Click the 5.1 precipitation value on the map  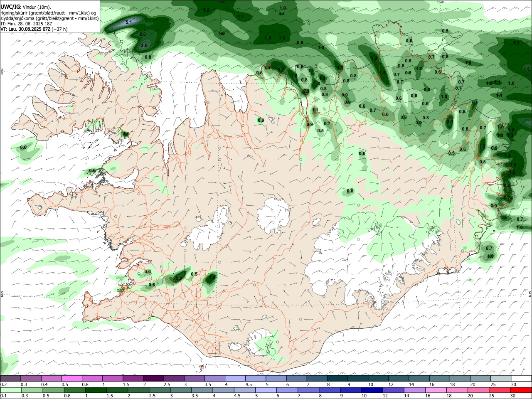tap(129, 22)
